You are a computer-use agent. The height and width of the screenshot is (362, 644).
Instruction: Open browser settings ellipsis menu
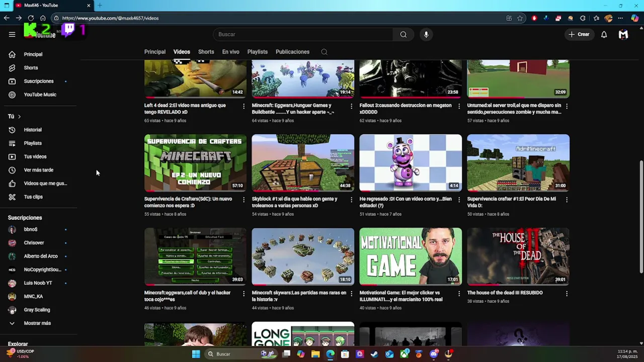pyautogui.click(x=620, y=18)
